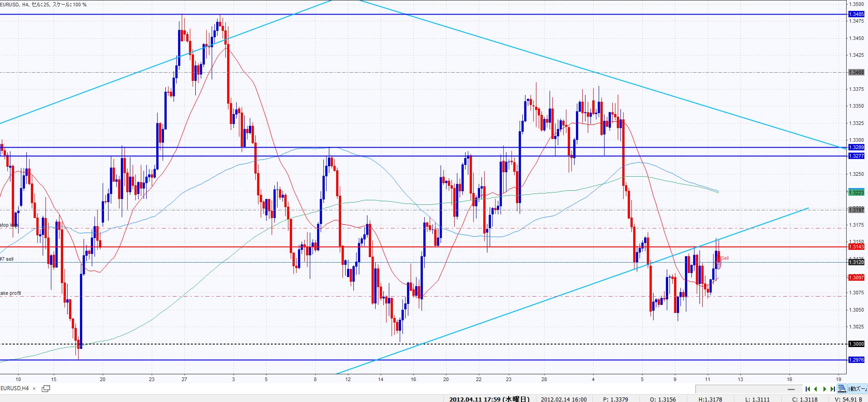The width and height of the screenshot is (868, 402).
Task: Select the black 1.3000 dotted level label
Action: coord(856,344)
